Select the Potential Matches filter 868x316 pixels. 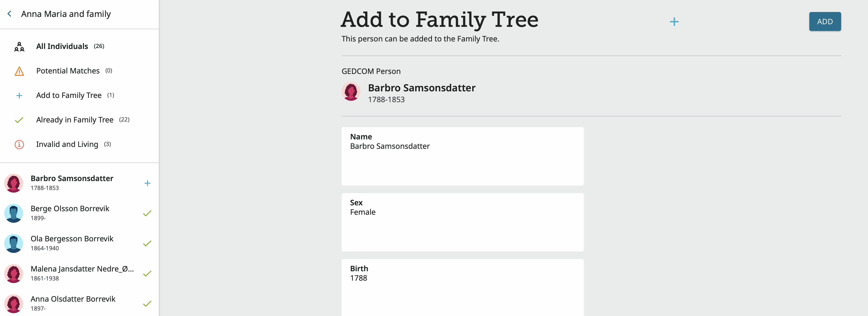coord(68,71)
